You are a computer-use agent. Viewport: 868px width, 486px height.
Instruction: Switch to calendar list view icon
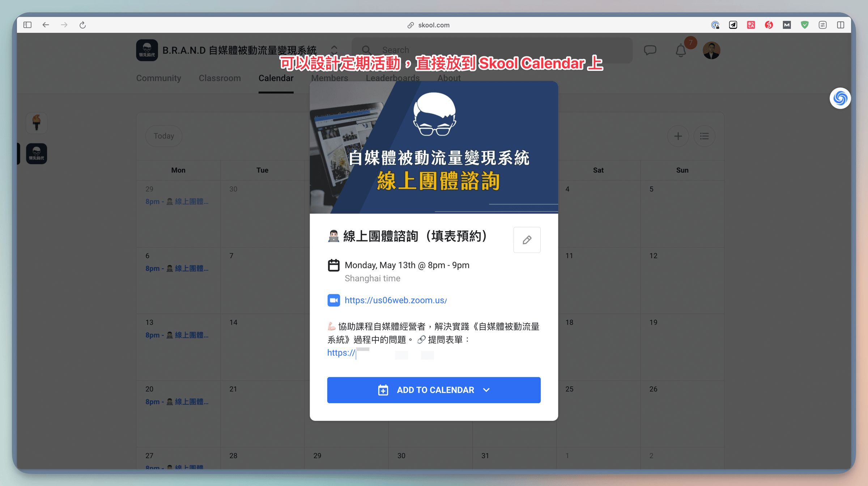[704, 136]
